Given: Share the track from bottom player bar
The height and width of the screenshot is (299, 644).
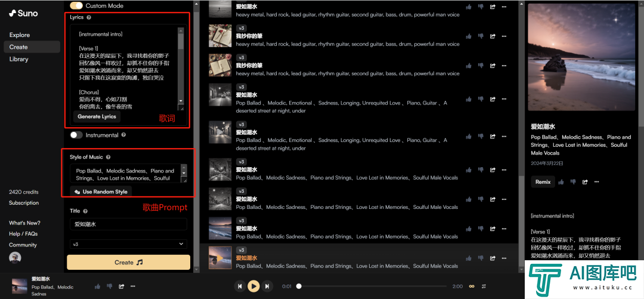Looking at the screenshot, I should tap(122, 286).
